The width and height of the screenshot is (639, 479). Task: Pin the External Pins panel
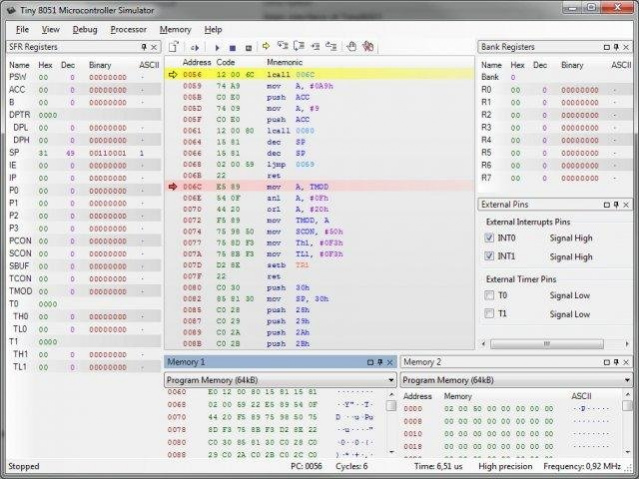click(x=616, y=205)
